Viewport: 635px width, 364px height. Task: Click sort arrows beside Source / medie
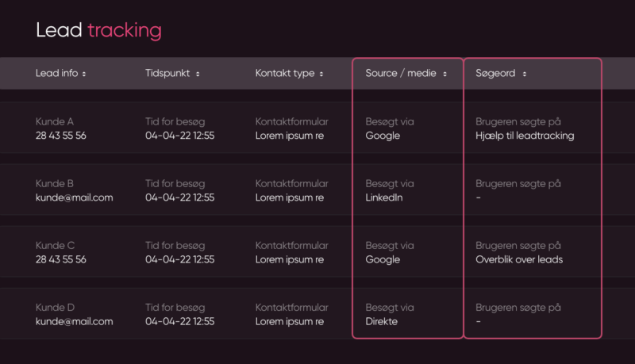(444, 74)
